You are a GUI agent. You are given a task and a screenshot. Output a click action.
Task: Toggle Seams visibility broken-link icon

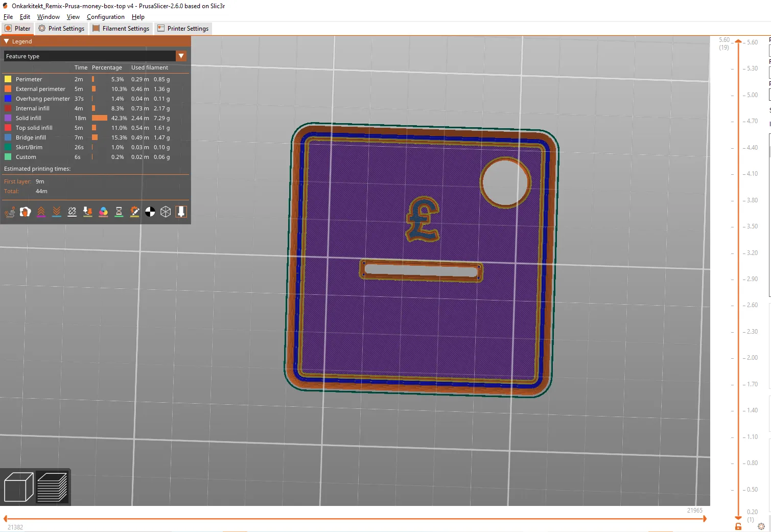(x=72, y=212)
